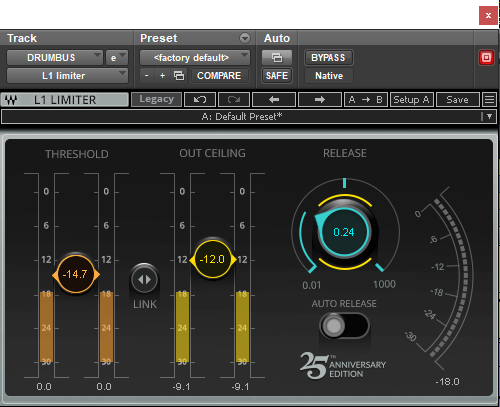Copy settings A to B
Image resolution: width=500 pixels, height=407 pixels.
[x=366, y=100]
